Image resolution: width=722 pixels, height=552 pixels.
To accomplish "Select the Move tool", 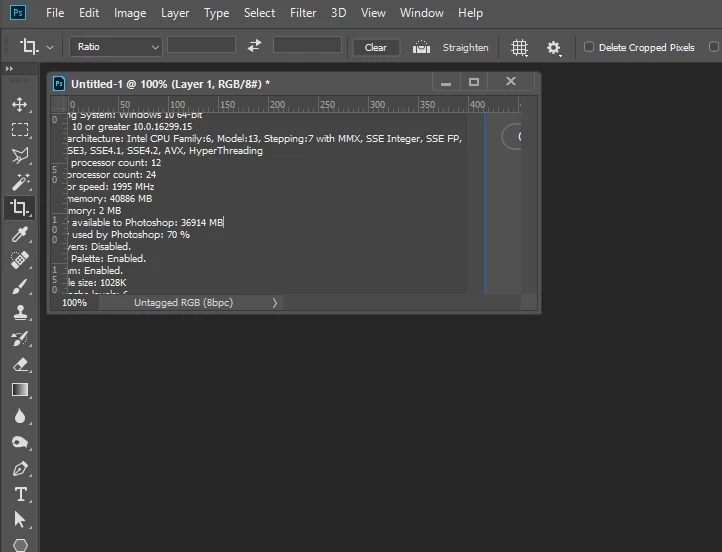I will [20, 104].
